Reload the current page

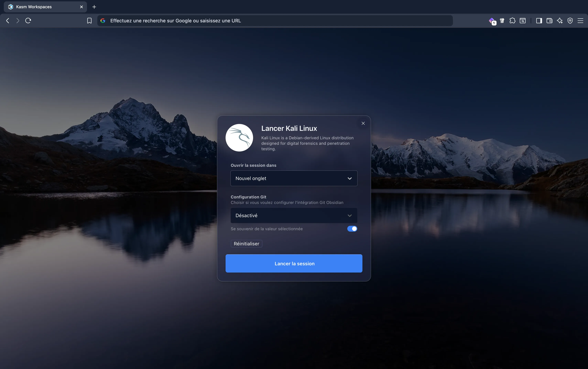coord(28,20)
